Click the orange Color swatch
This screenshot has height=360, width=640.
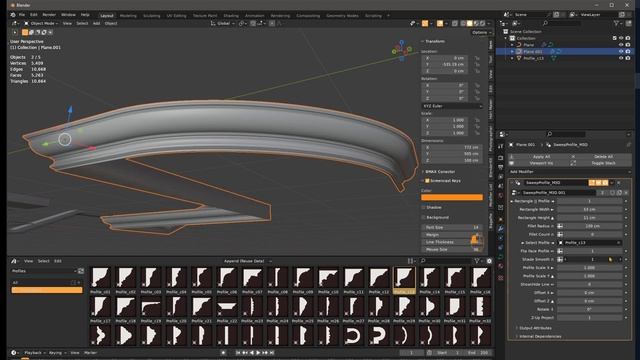(452, 198)
